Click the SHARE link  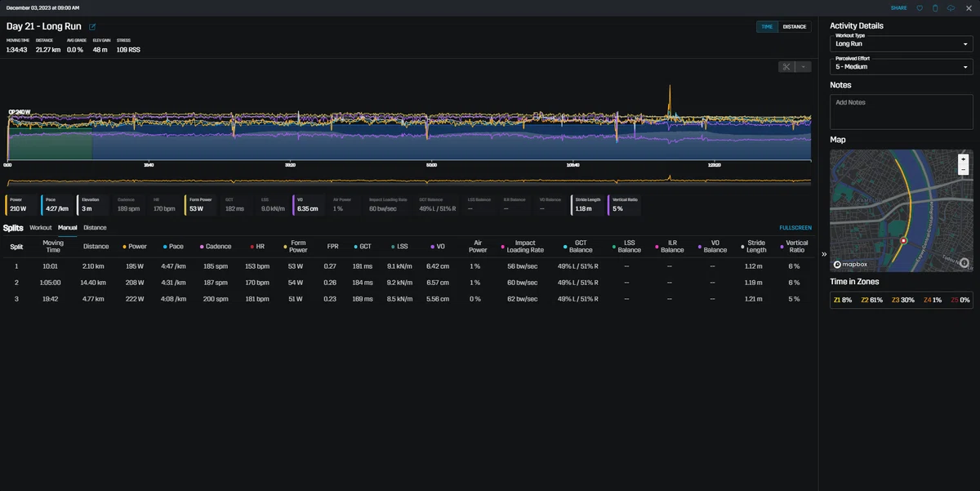(898, 8)
